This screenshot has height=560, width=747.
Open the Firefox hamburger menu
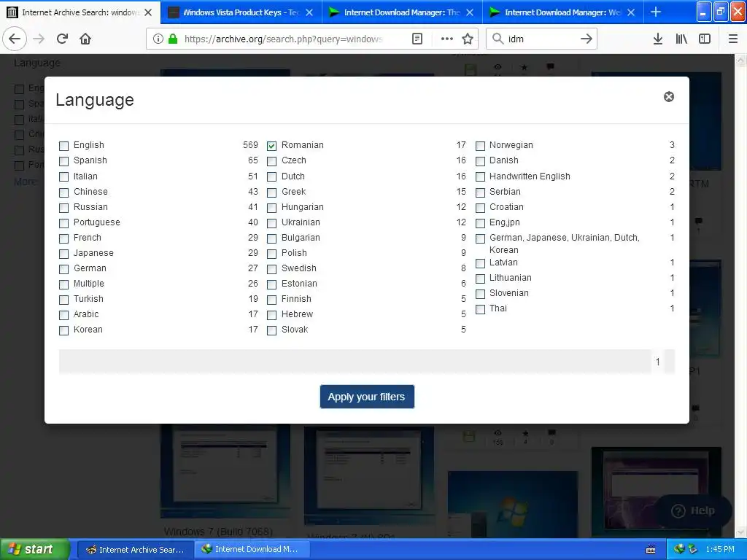(733, 39)
